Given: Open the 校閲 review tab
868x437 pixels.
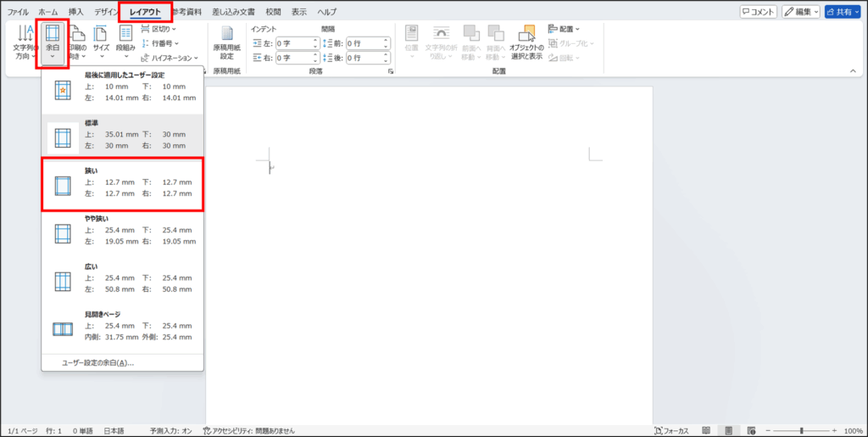Looking at the screenshot, I should pos(273,12).
